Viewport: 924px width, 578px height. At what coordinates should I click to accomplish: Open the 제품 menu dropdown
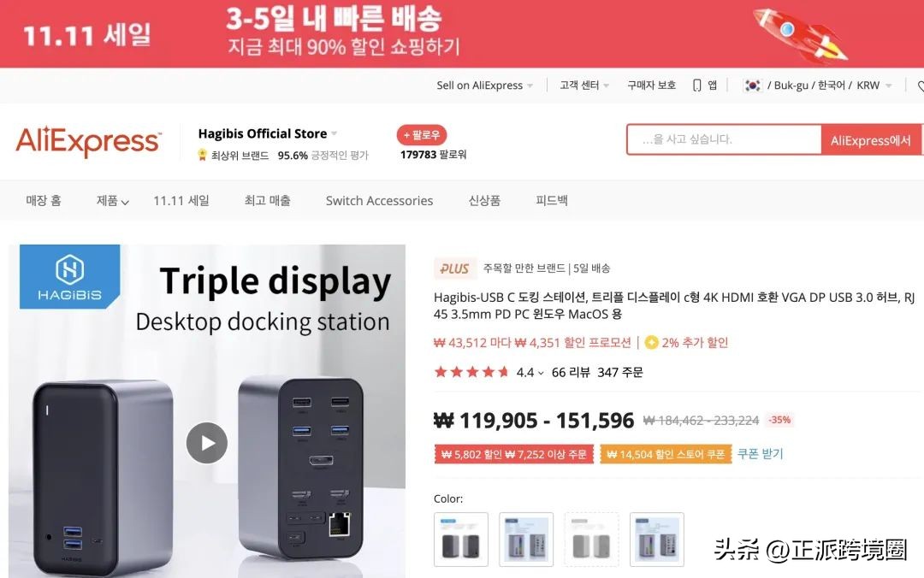pyautogui.click(x=113, y=201)
